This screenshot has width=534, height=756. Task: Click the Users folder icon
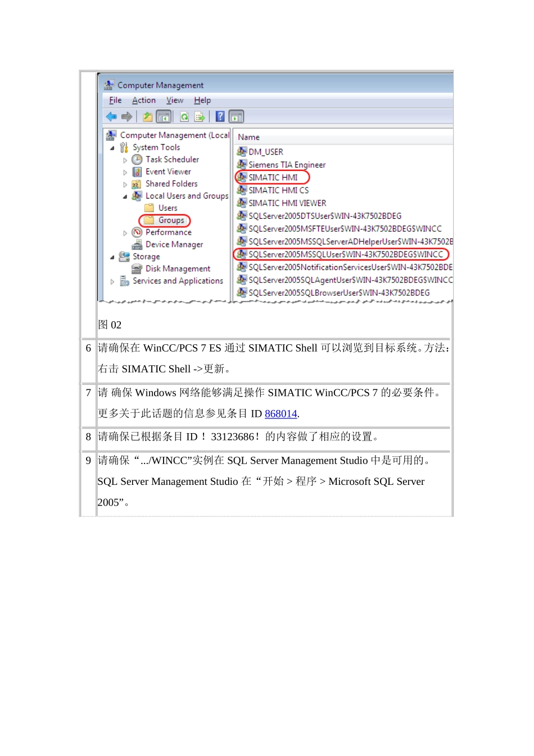pyautogui.click(x=149, y=208)
